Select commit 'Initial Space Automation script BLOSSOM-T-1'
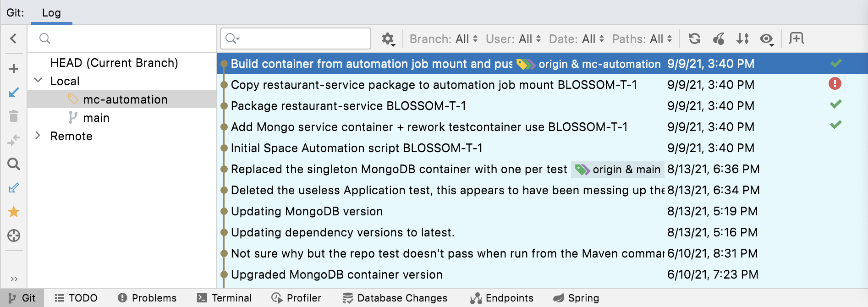The height and width of the screenshot is (307, 868). (543, 148)
